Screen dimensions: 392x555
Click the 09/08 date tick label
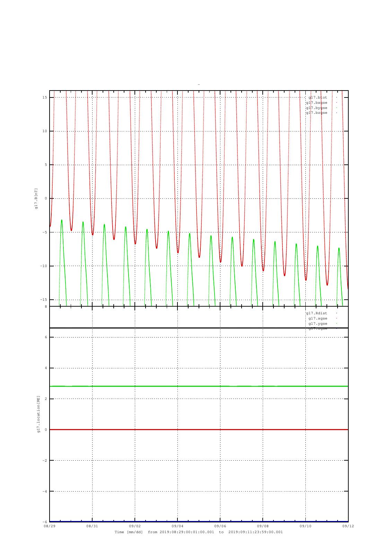click(x=263, y=526)
